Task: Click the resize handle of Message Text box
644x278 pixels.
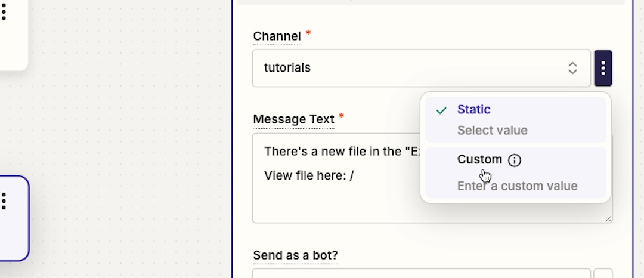Action: 608,219
